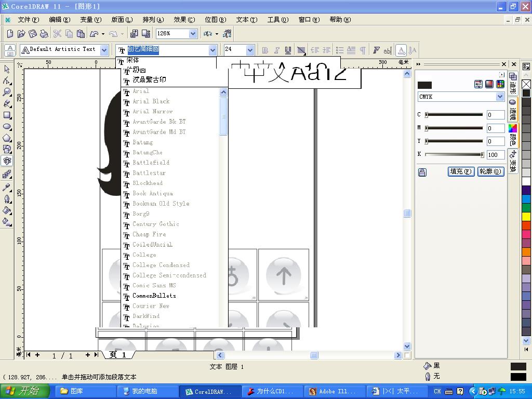This screenshot has height=399, width=532.
Task: Select the Freehand drawing tool
Action: [7, 104]
